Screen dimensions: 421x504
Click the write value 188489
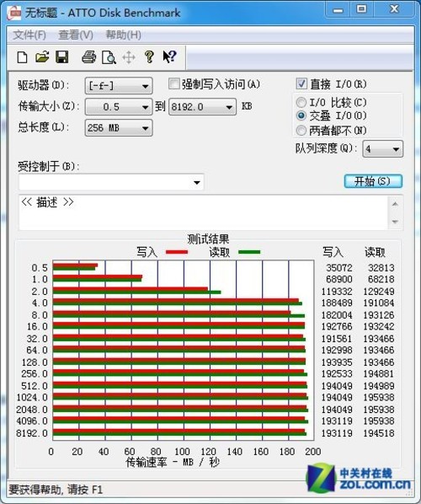point(337,303)
